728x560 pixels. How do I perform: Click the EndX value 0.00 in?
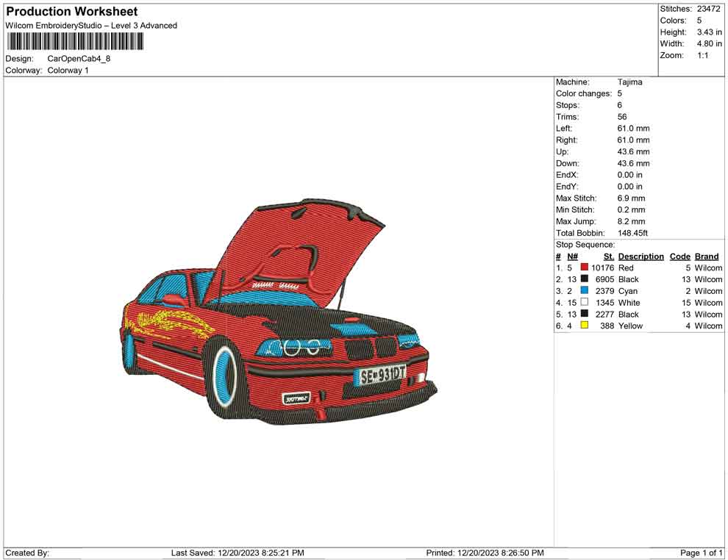pyautogui.click(x=630, y=175)
